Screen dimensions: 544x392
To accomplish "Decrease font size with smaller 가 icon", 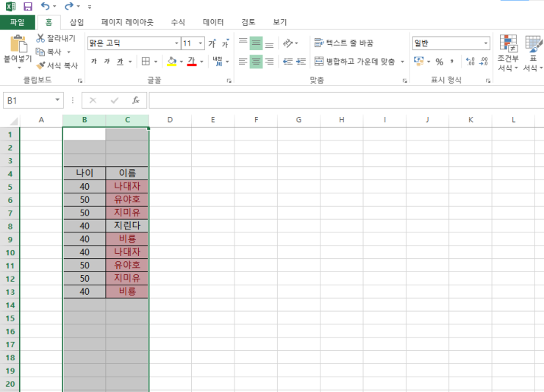I will point(225,43).
